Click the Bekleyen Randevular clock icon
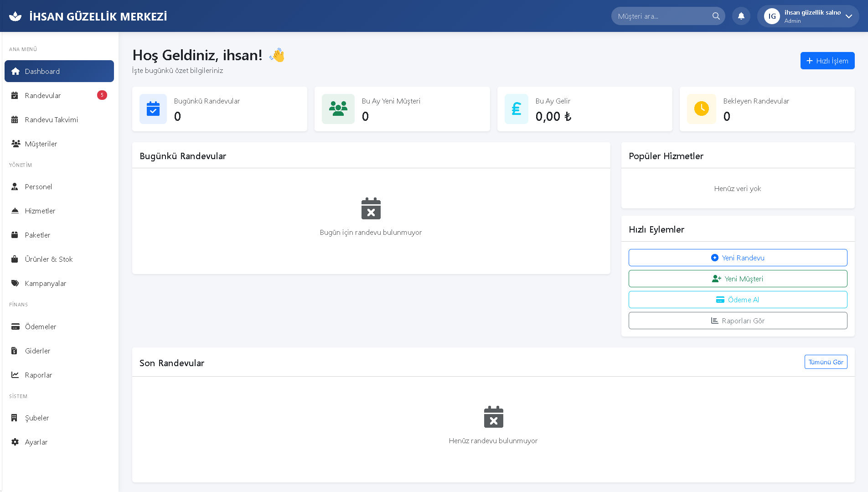868x492 pixels. pyautogui.click(x=701, y=109)
